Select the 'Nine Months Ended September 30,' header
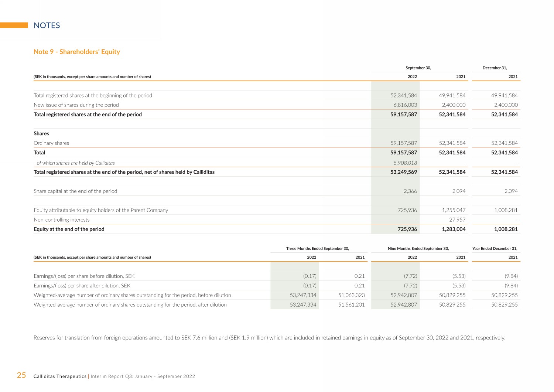Screen dimensions: 554x392 (418, 249)
